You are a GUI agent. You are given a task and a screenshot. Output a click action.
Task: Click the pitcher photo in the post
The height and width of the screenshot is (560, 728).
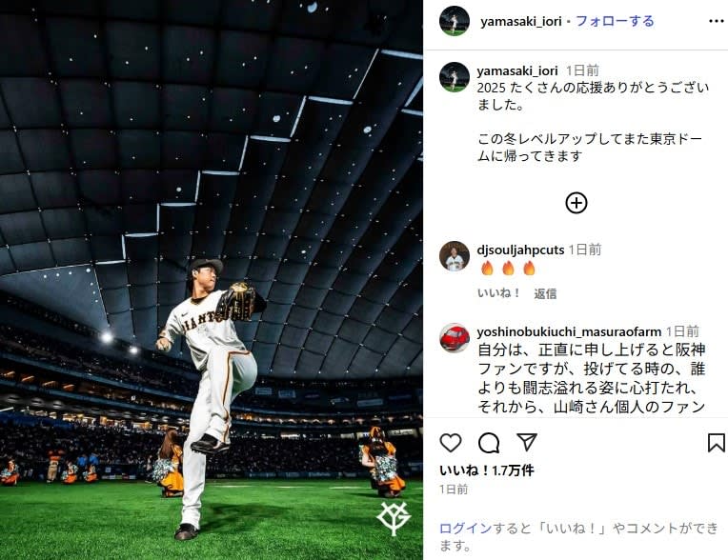pyautogui.click(x=212, y=280)
